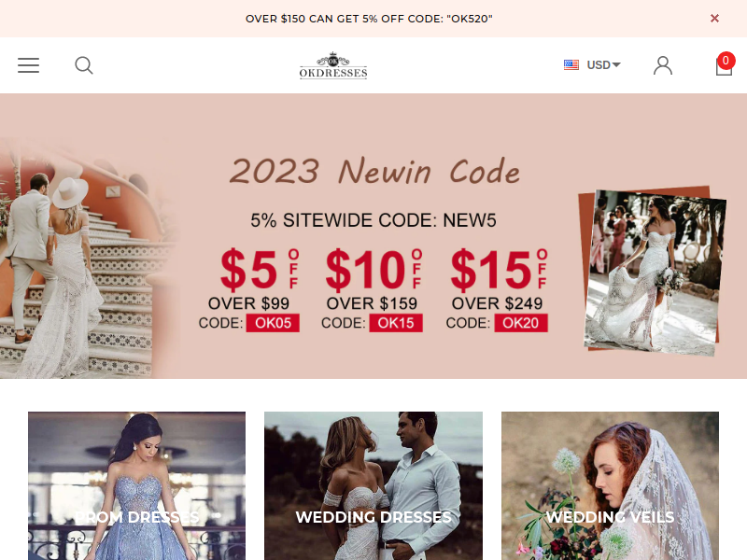Open the shopping bag cart icon

[x=724, y=66]
